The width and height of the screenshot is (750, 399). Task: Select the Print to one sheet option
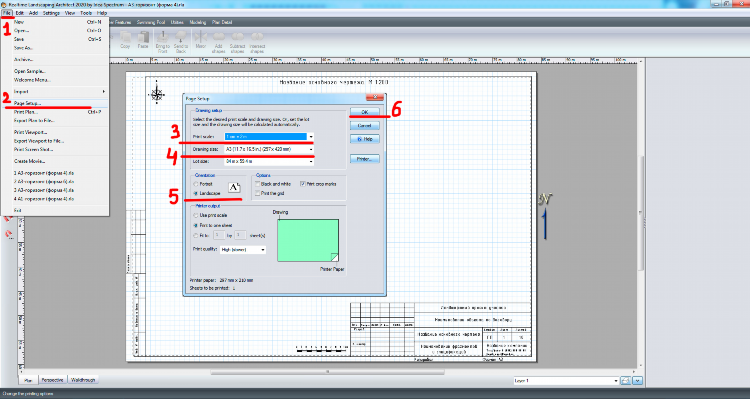196,225
